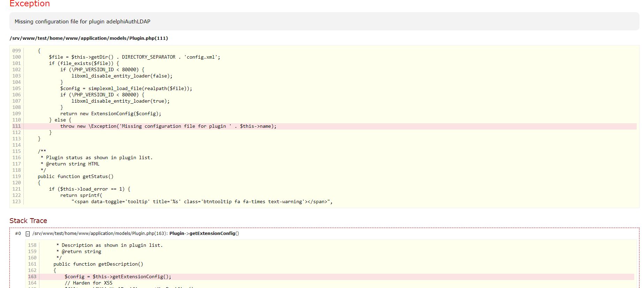Click the return new ExtensionConfig line
Screen dimensions: 644x288
point(111,114)
